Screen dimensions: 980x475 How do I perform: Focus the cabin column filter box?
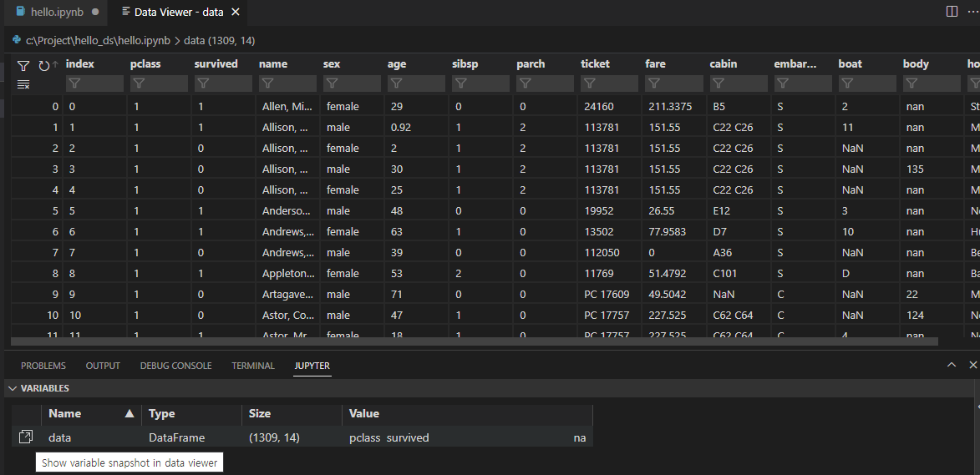click(739, 83)
